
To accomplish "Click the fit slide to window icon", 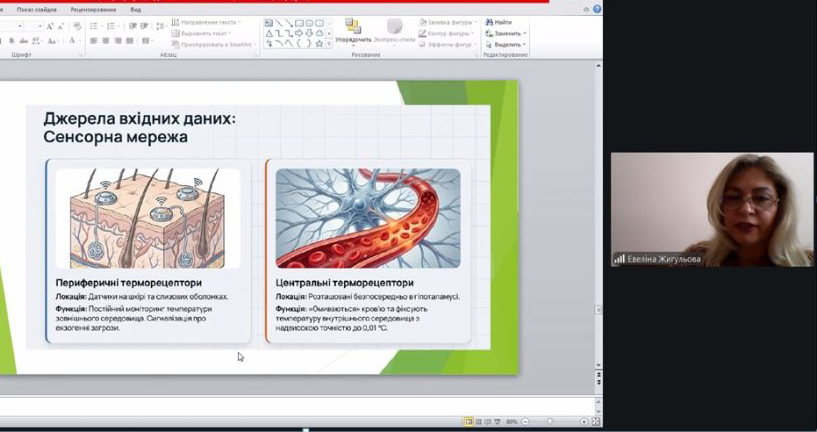I will (x=597, y=421).
